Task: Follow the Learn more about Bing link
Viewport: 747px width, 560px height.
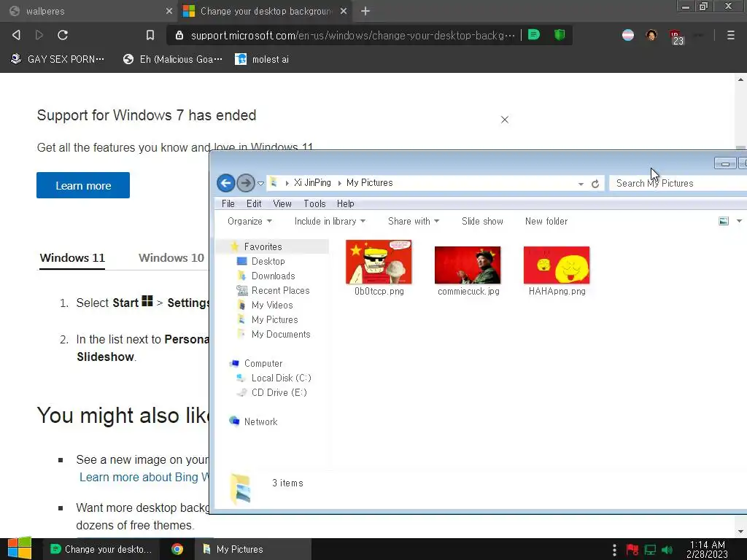Action: coord(144,477)
